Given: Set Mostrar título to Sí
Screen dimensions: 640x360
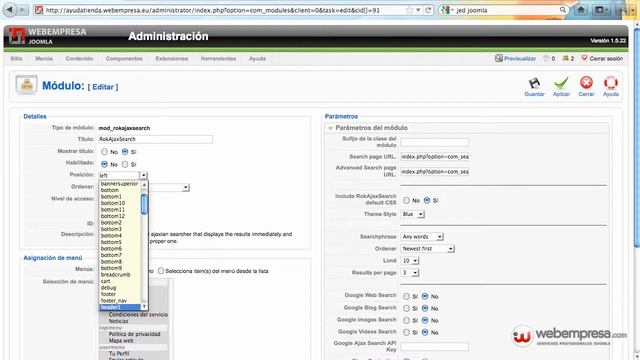Looking at the screenshot, I should 125,152.
